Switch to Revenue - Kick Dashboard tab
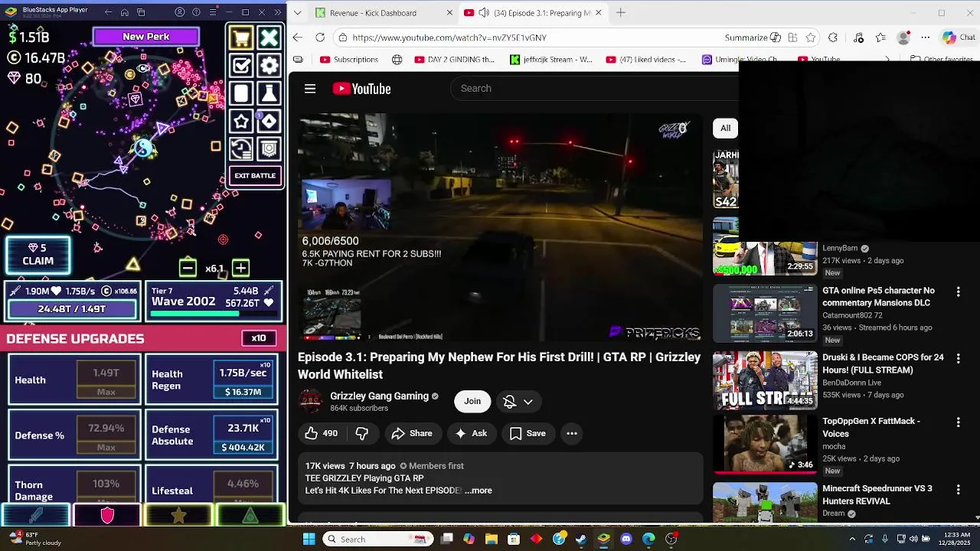 [373, 13]
